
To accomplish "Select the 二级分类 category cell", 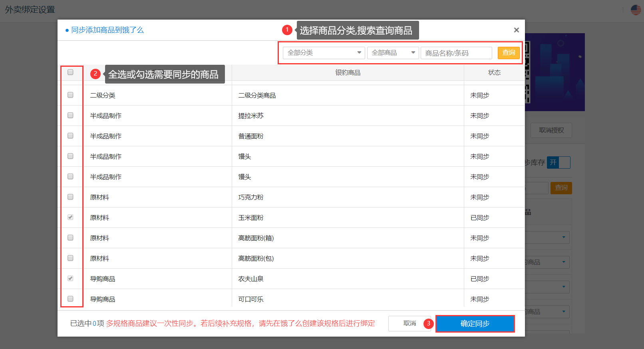I will click(x=103, y=96).
